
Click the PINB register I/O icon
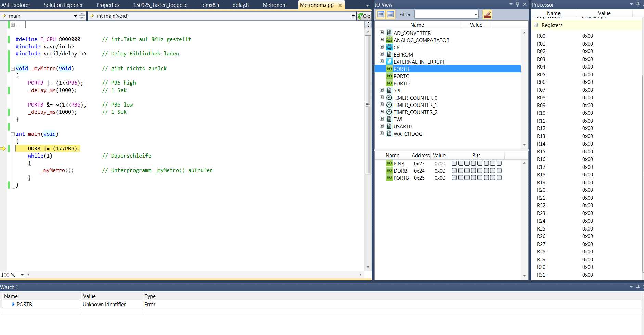389,163
